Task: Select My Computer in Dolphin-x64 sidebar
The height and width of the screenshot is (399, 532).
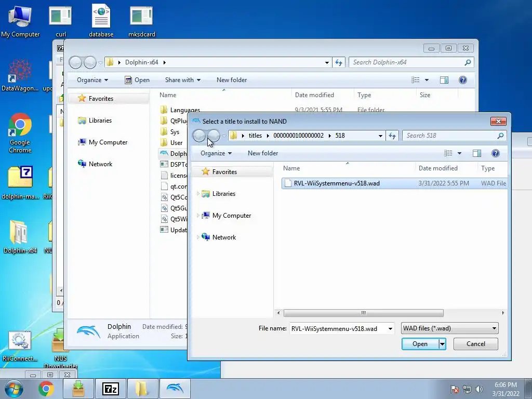Action: (103, 142)
